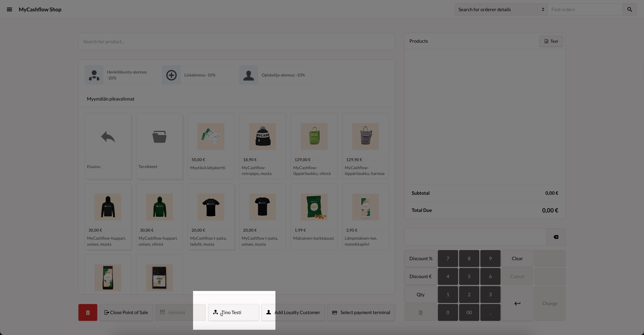Click the Search for product field
644x335 pixels.
(236, 42)
